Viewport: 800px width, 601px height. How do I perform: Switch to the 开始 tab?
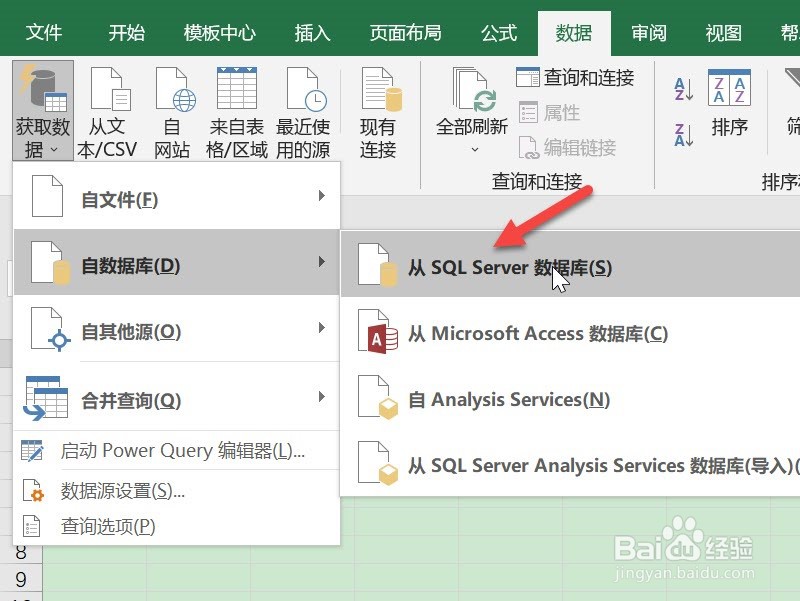click(x=127, y=33)
